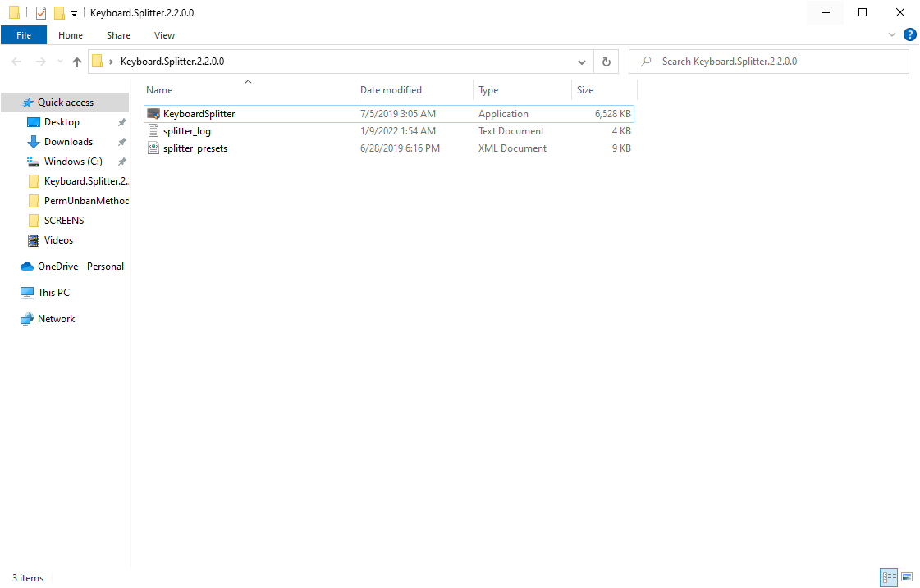Viewport: 920px width, 588px height.
Task: Select Details view in the status bar
Action: [x=889, y=577]
